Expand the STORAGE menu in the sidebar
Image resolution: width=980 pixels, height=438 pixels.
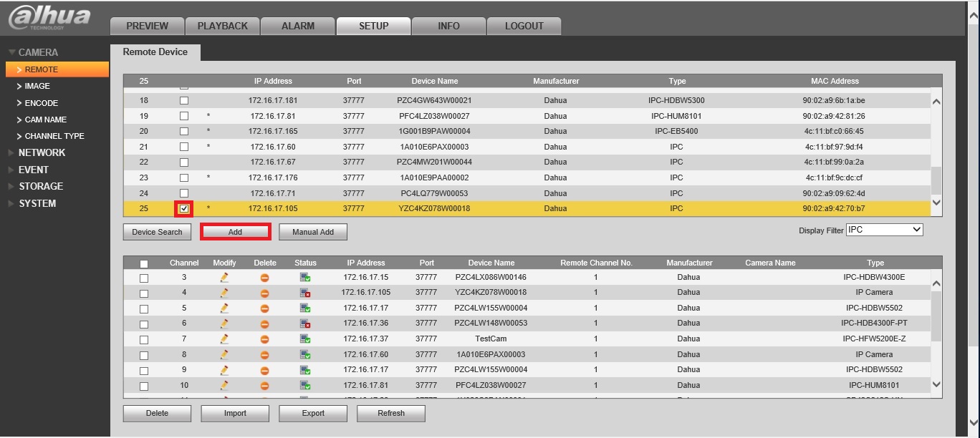click(x=41, y=186)
